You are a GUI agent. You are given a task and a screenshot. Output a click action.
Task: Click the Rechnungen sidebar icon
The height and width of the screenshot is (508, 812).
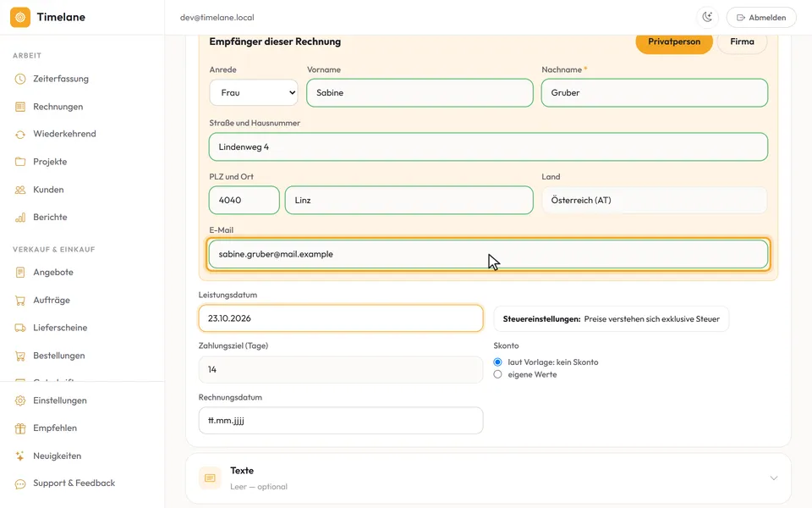coord(20,107)
